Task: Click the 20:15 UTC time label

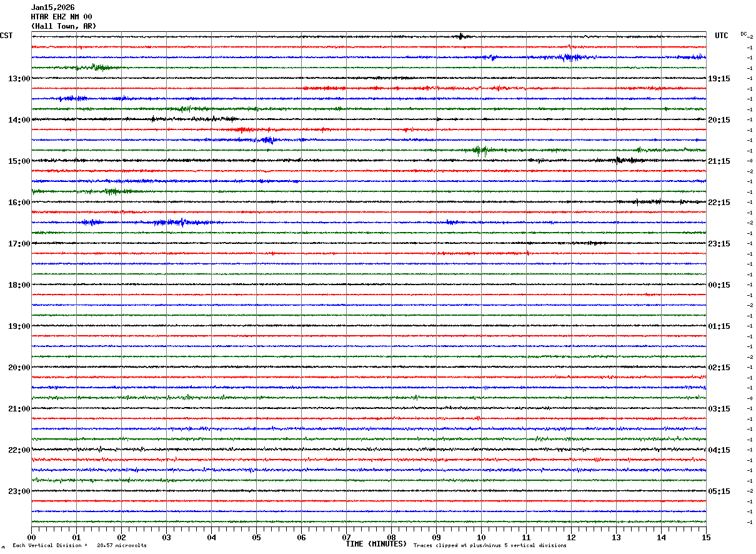Action: pos(719,120)
